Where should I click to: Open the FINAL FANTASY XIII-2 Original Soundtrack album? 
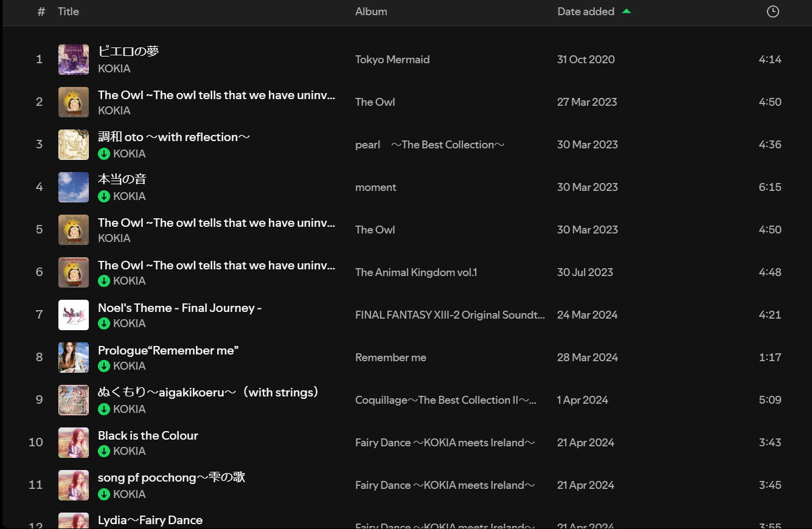449,315
